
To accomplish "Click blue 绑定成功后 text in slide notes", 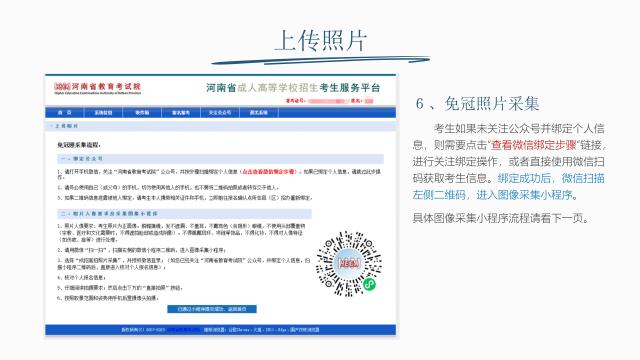I will (524, 178).
